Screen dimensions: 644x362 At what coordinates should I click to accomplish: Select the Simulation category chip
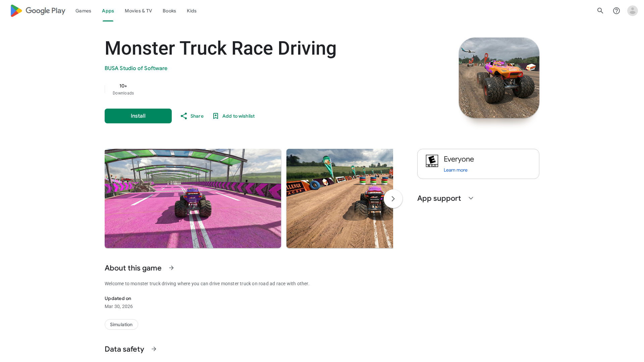tap(121, 324)
